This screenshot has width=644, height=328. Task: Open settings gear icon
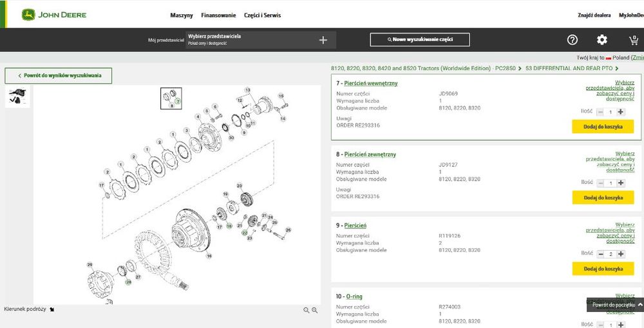[601, 40]
